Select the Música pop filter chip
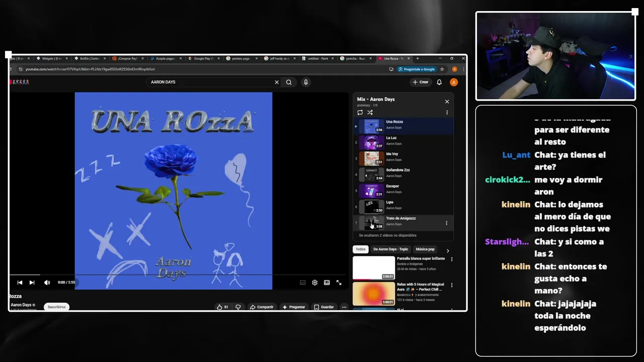Screen dimensions: 644x362 coord(425,249)
